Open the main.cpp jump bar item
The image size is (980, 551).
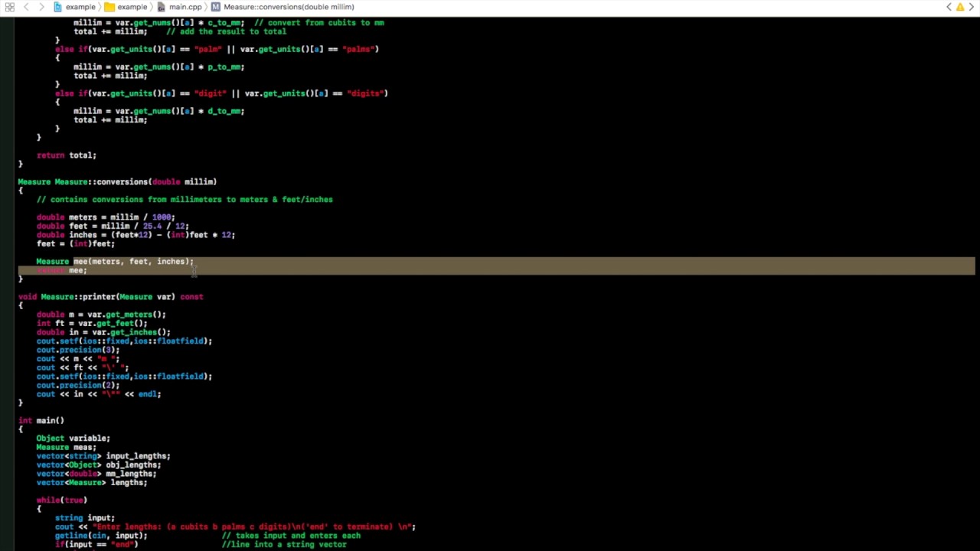(180, 7)
